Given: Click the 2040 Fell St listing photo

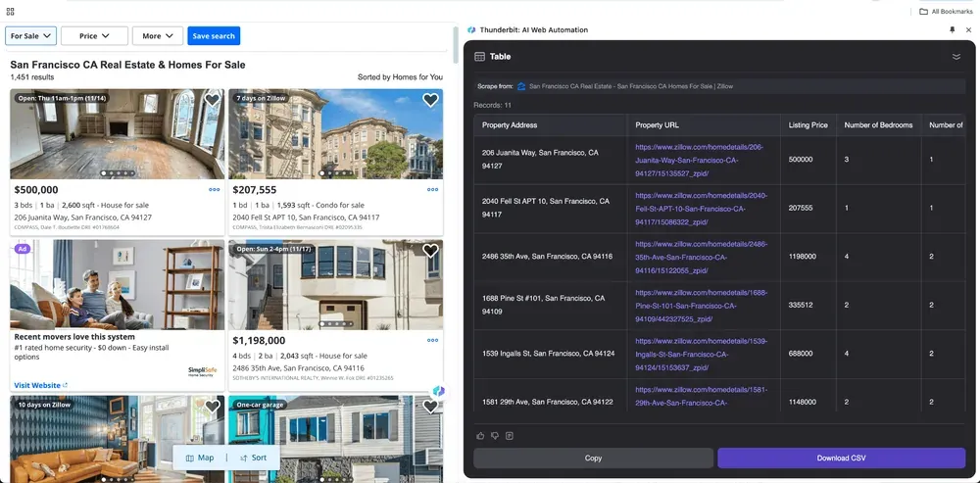Looking at the screenshot, I should coord(335,134).
